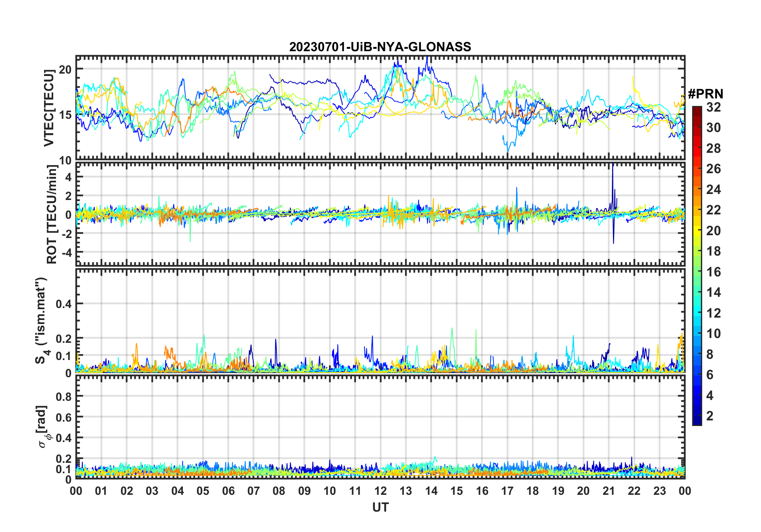This screenshot has width=761, height=532.
Task: Select PRN colorbar tick label 10
Action: 713,334
